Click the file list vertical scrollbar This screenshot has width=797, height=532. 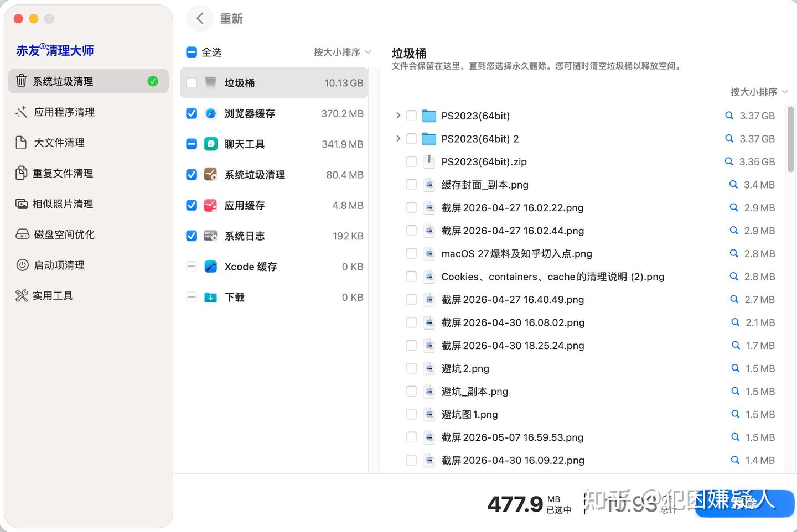pos(790,139)
